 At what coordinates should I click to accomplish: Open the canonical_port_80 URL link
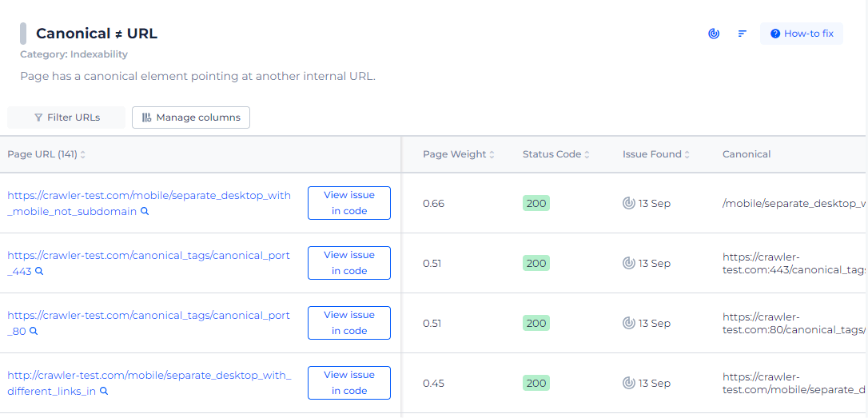pos(149,323)
